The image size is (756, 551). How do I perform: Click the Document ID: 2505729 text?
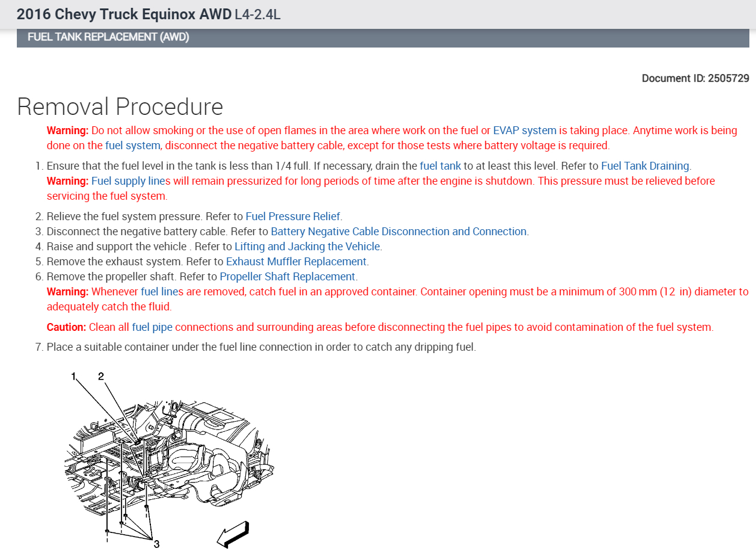(695, 78)
